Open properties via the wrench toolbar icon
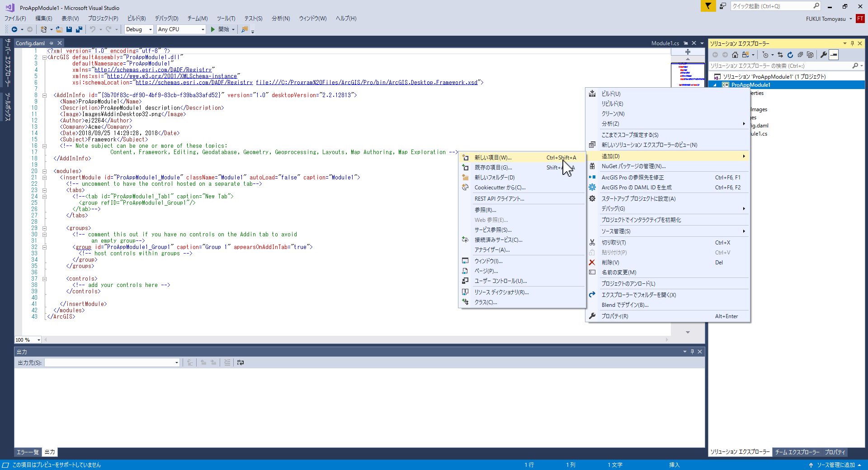 coord(824,55)
